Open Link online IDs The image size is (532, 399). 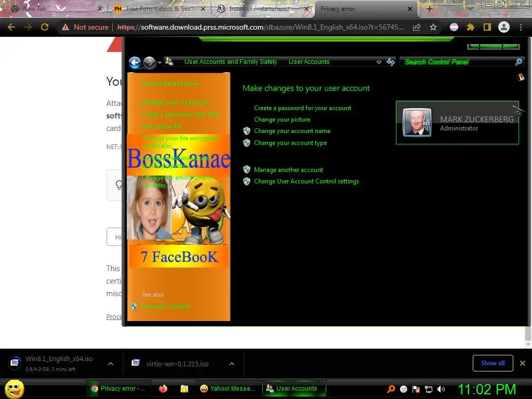coord(162,126)
